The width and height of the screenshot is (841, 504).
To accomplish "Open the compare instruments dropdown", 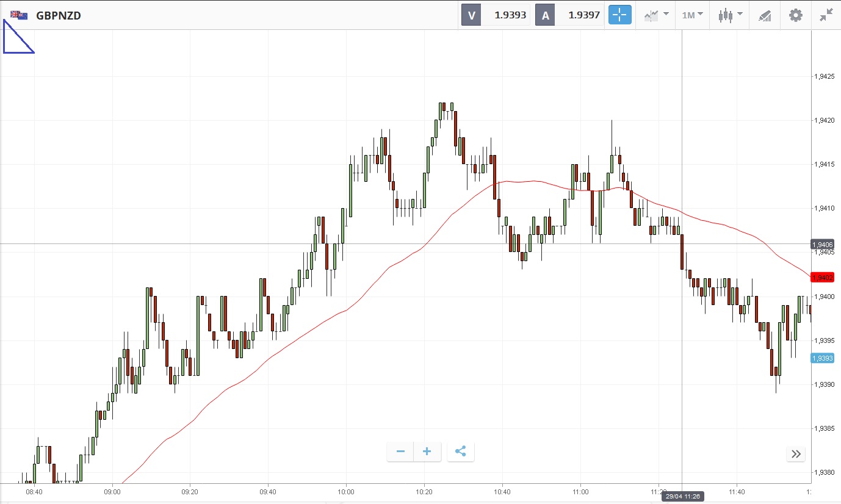I will point(656,15).
